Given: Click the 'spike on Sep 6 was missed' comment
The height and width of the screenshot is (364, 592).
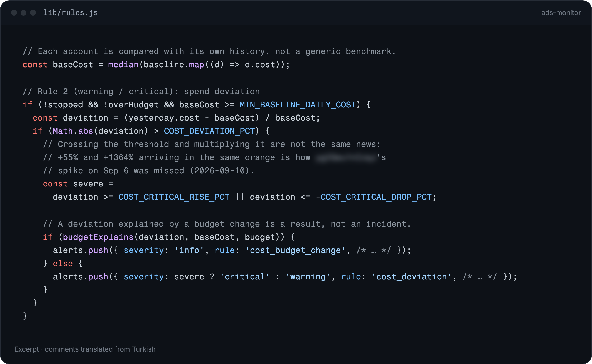Looking at the screenshot, I should click(x=149, y=171).
